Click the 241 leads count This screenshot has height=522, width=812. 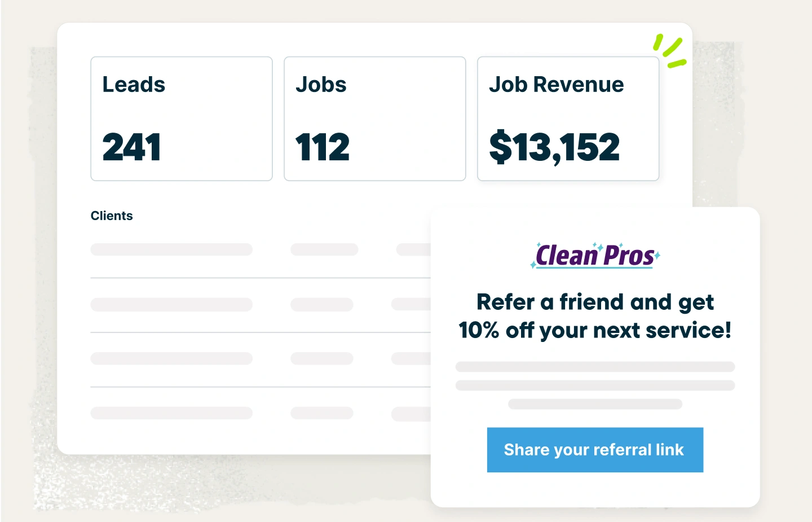[x=132, y=147]
